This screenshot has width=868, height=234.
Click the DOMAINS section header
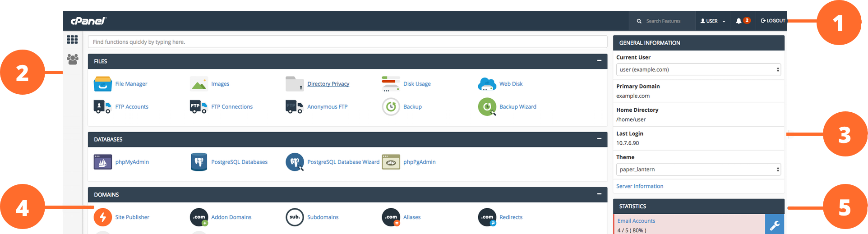point(348,195)
